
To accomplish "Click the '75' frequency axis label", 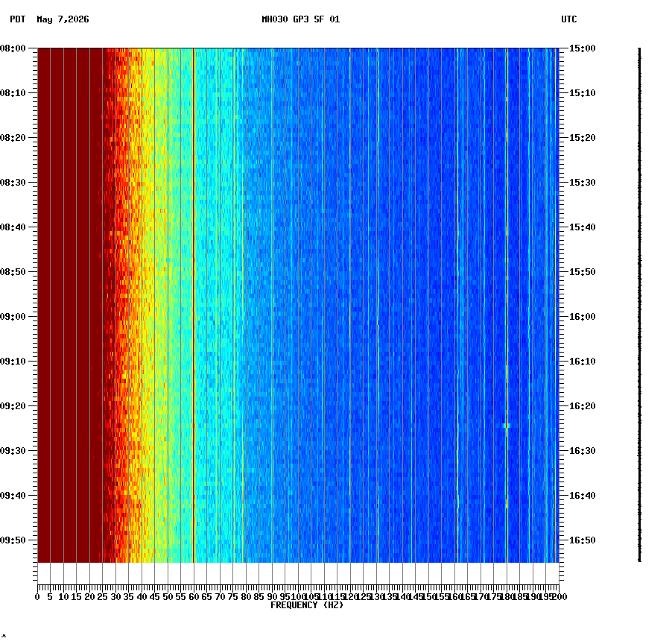I will pyautogui.click(x=232, y=597).
